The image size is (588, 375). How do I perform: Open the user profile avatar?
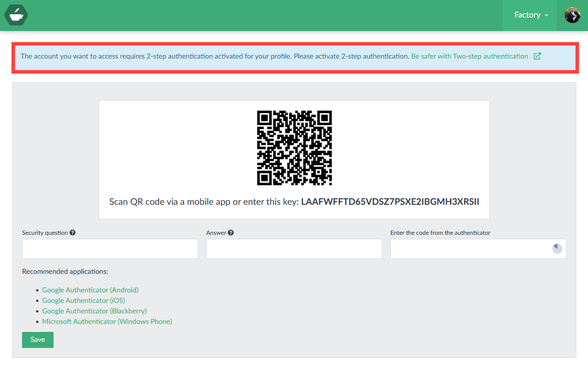point(572,15)
